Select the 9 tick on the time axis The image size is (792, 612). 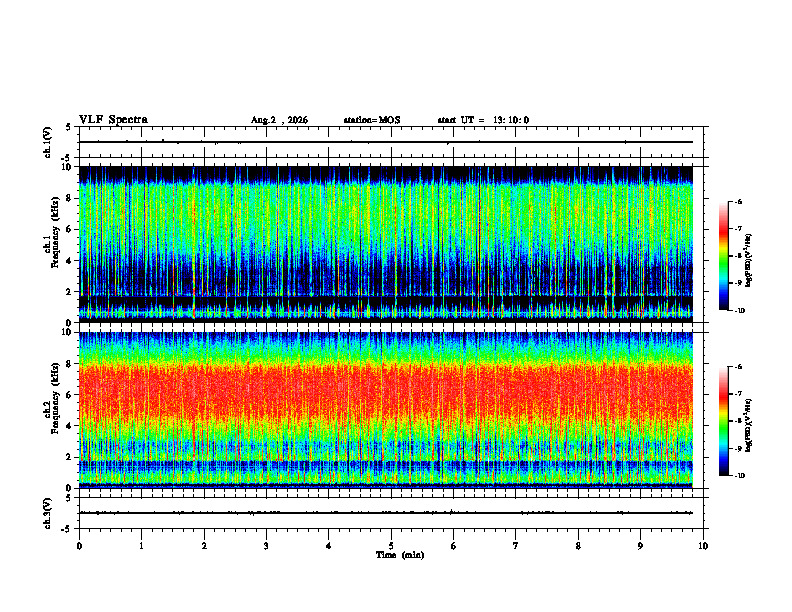pyautogui.click(x=640, y=546)
